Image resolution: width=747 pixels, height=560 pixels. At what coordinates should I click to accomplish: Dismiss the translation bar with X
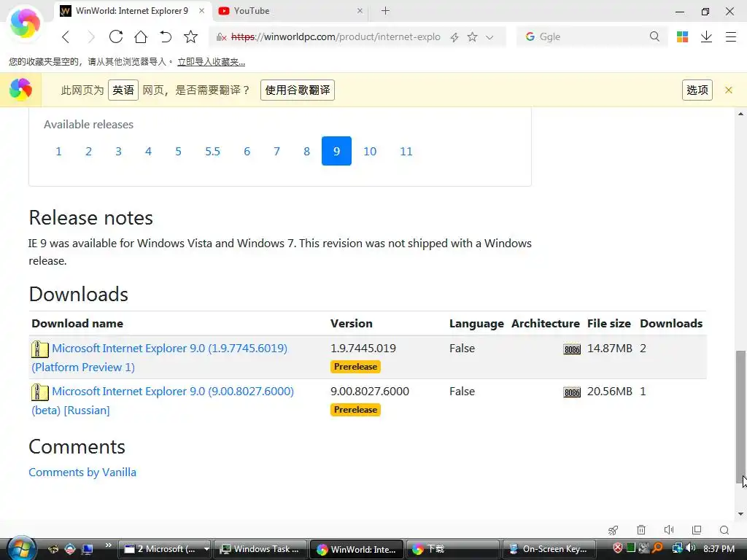coord(729,90)
